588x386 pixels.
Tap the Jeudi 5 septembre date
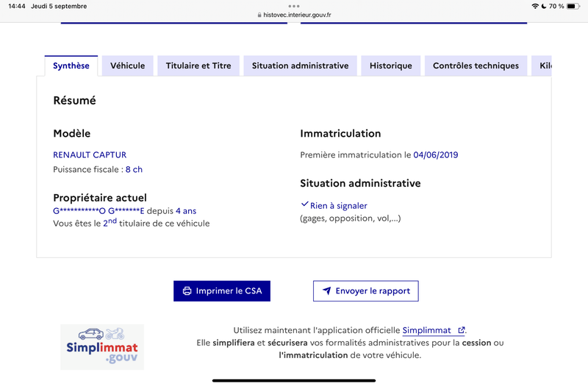[59, 6]
